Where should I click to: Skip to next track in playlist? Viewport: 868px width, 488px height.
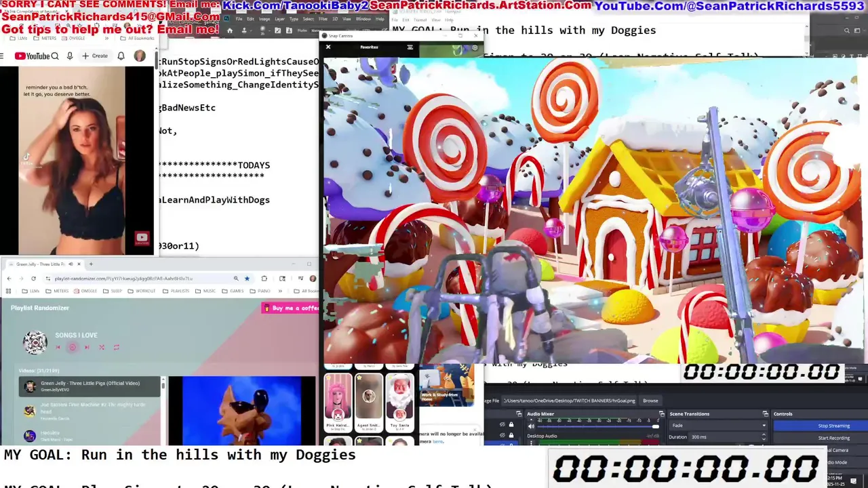click(87, 347)
